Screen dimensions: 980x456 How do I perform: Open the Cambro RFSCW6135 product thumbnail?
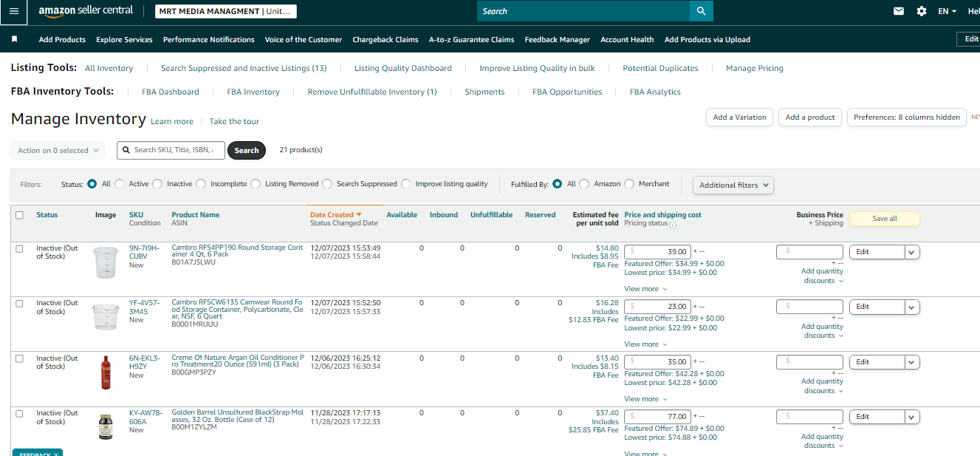pyautogui.click(x=106, y=316)
